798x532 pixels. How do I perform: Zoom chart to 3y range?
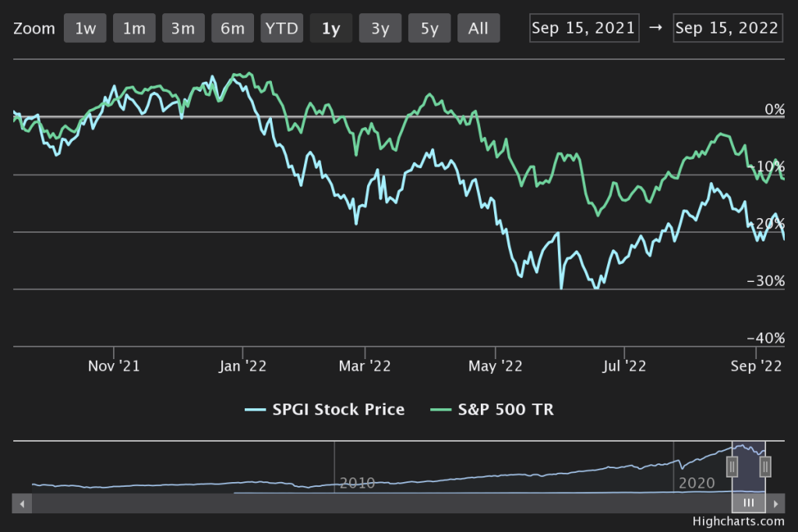point(380,29)
